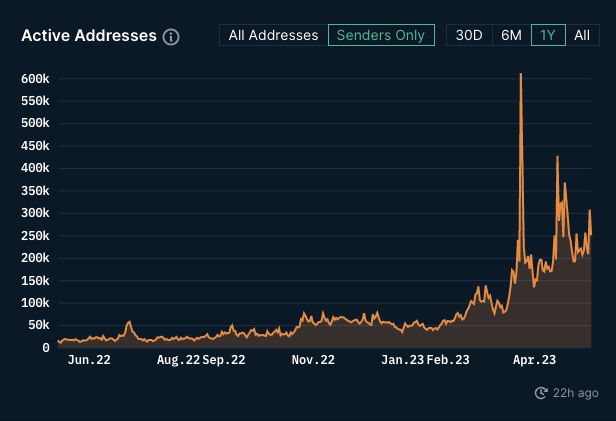Click the Feb.23 x-axis label
The width and height of the screenshot is (616, 421).
(448, 360)
